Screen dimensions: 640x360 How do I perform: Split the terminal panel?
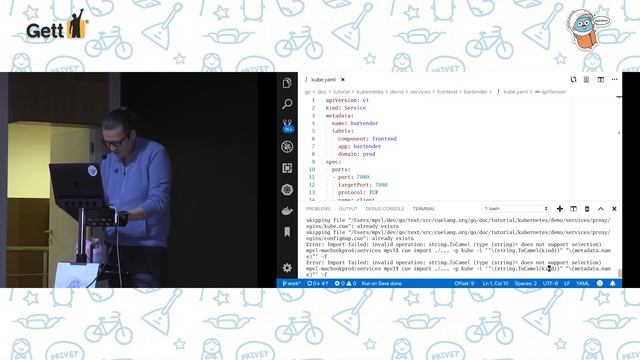pos(573,209)
